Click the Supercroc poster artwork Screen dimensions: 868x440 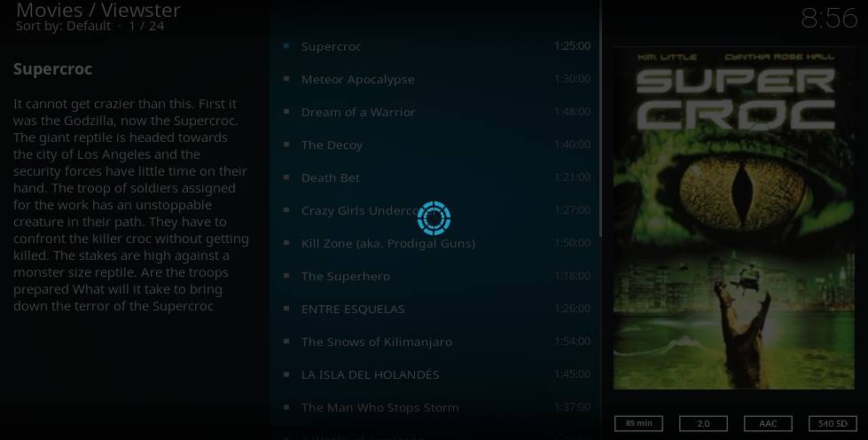[734, 218]
